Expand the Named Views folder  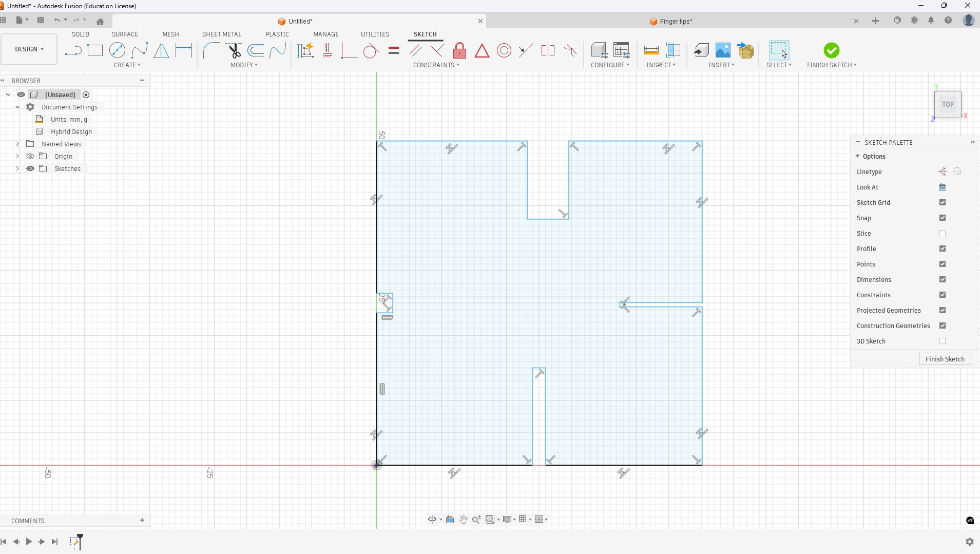tap(17, 144)
